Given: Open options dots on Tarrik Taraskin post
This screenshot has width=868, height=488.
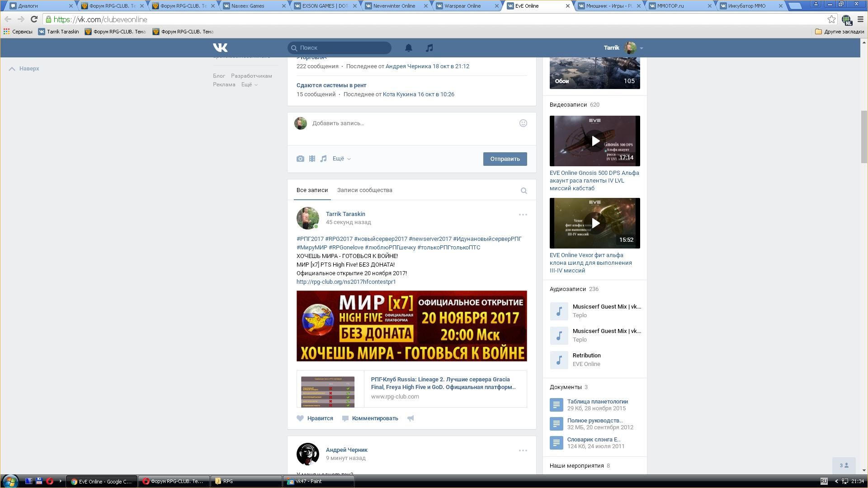Looking at the screenshot, I should (x=523, y=215).
